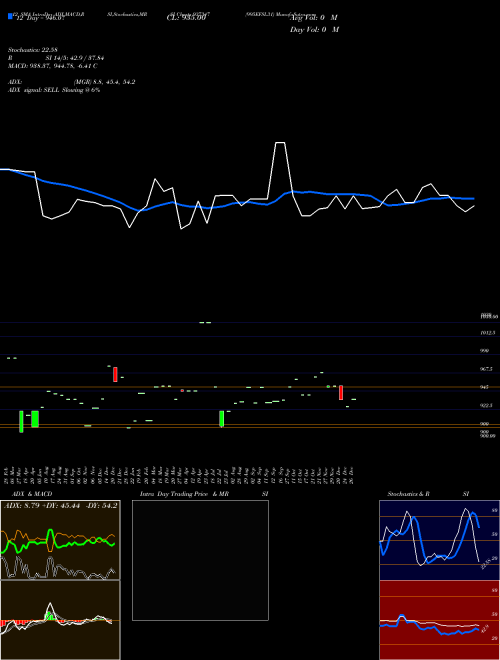Screen dimensions: 500x660
Task: Click the 'ADX: 8.79 +DY: 45.44' header
Action: click(60, 505)
